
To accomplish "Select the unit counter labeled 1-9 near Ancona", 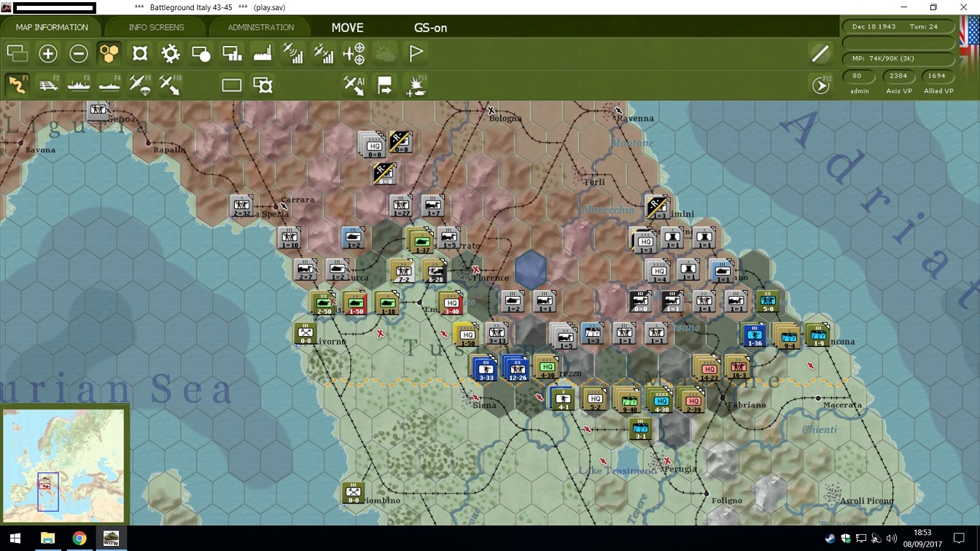I will 818,335.
